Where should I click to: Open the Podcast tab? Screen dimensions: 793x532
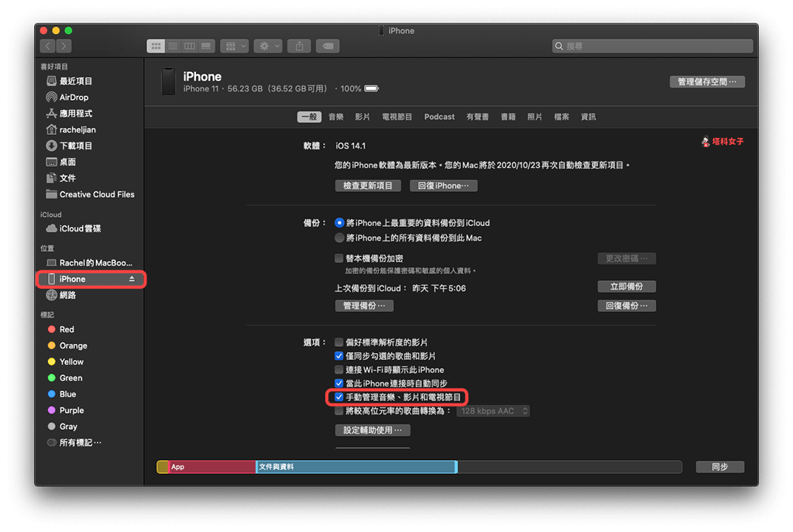[x=439, y=117]
